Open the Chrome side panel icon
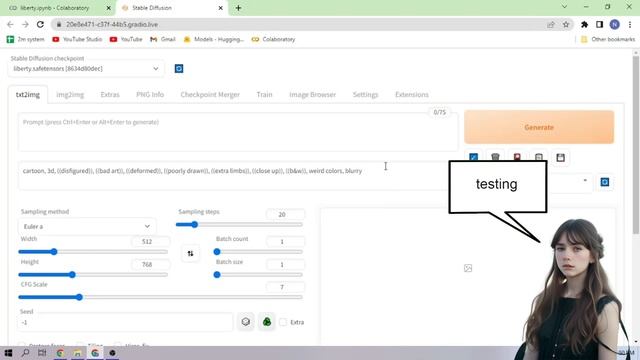This screenshot has height=360, width=640. tap(599, 24)
